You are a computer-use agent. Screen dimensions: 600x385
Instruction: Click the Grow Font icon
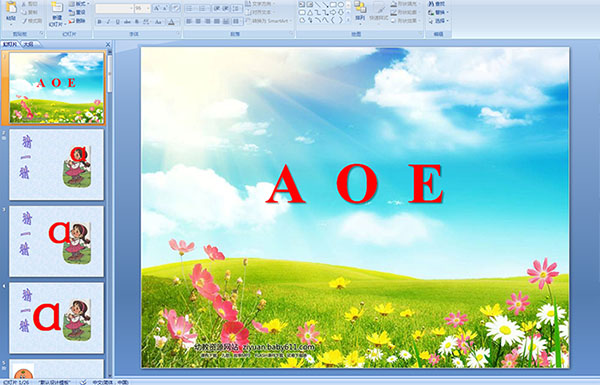[157, 8]
